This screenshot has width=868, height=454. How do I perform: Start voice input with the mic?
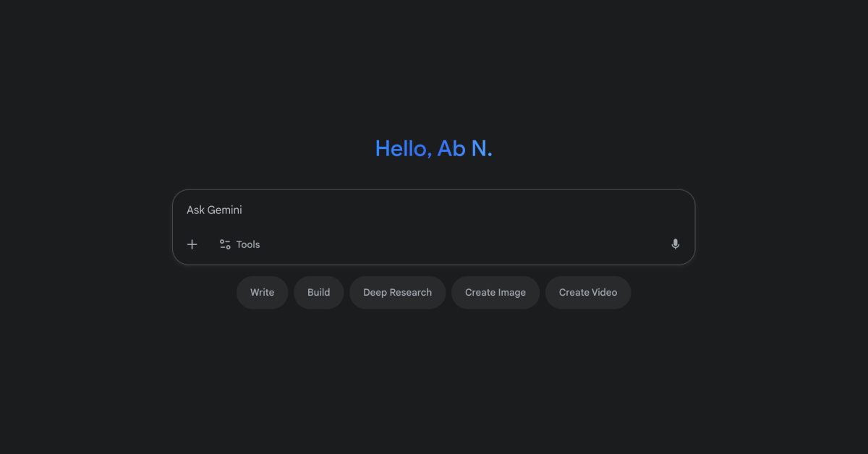coord(675,244)
